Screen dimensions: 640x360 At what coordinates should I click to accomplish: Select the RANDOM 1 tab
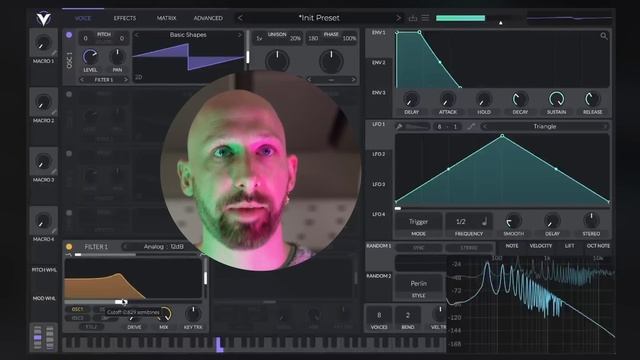pyautogui.click(x=378, y=246)
